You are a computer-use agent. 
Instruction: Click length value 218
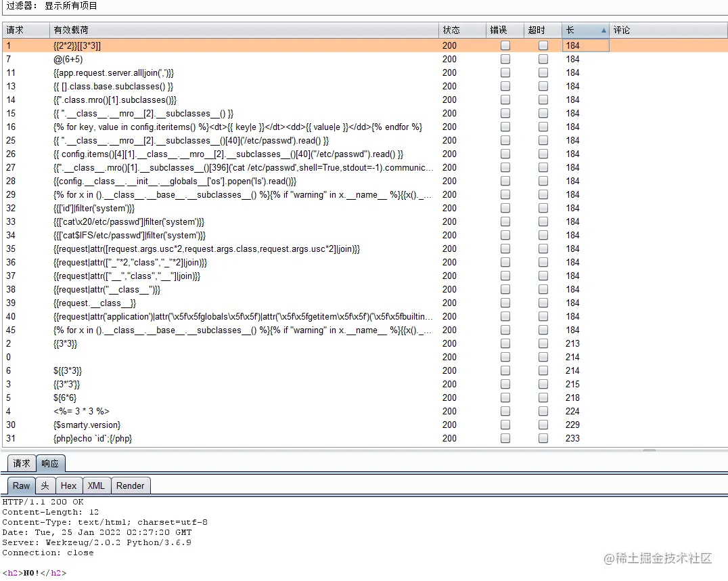pyautogui.click(x=572, y=398)
